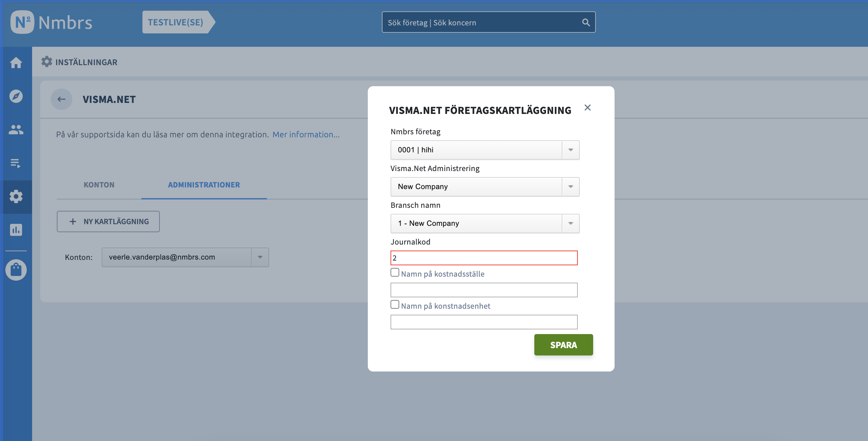Open the employees people icon in sidebar

[16, 130]
